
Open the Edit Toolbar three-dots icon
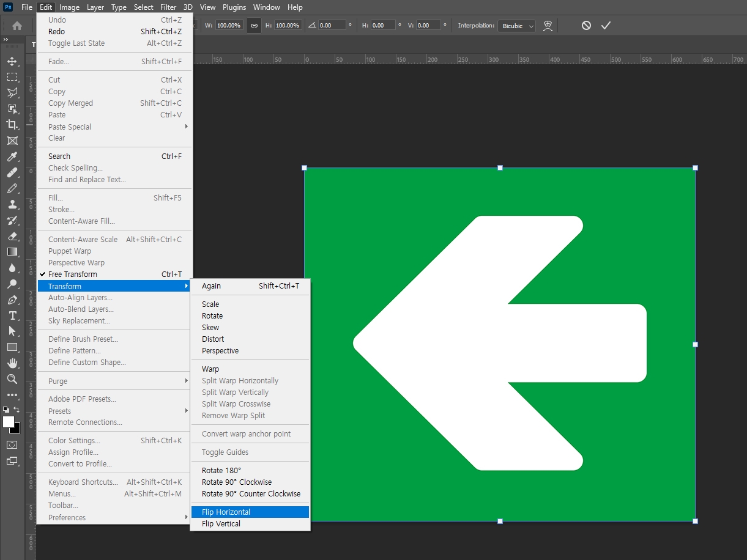12,395
